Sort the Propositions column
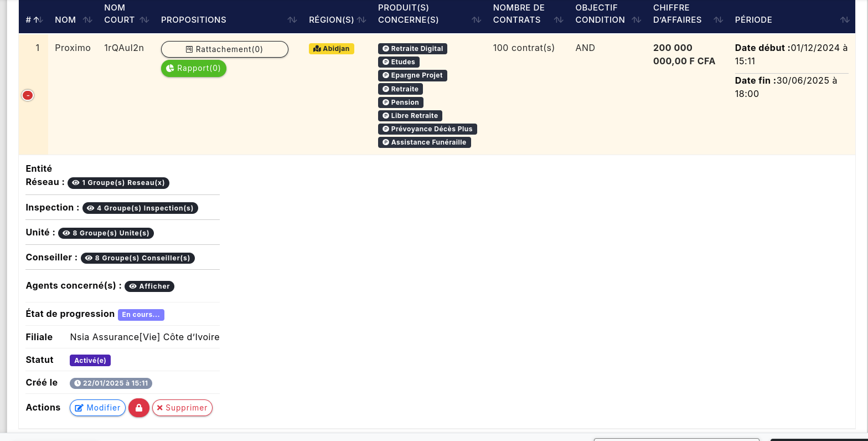The width and height of the screenshot is (868, 441). pyautogui.click(x=292, y=20)
